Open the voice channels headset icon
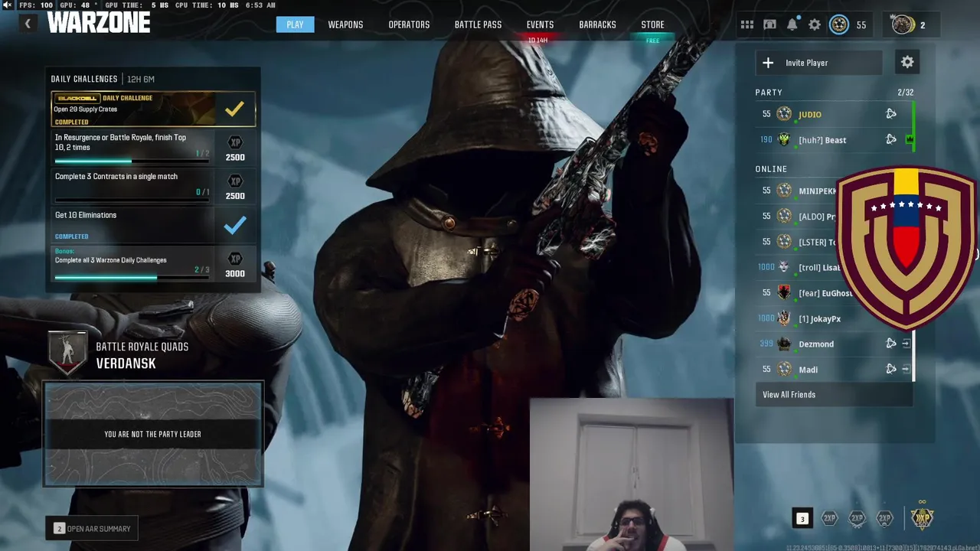 [769, 24]
